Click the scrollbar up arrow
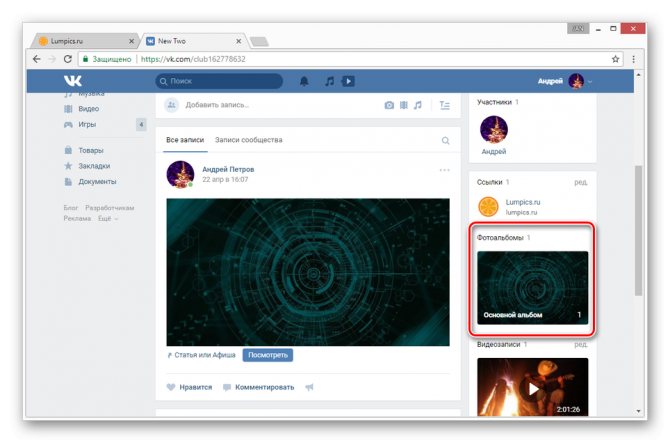The width and height of the screenshot is (670, 443). point(638,75)
